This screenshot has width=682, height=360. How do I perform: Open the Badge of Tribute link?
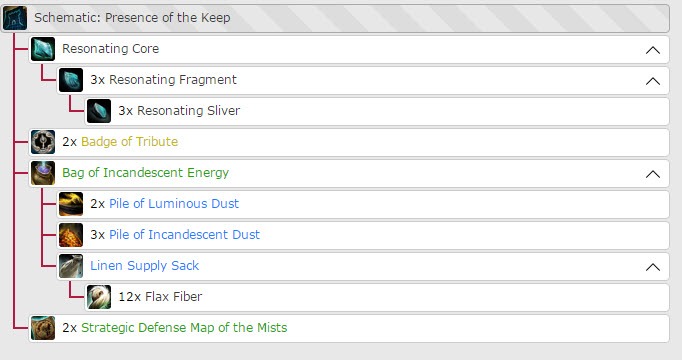tap(130, 142)
